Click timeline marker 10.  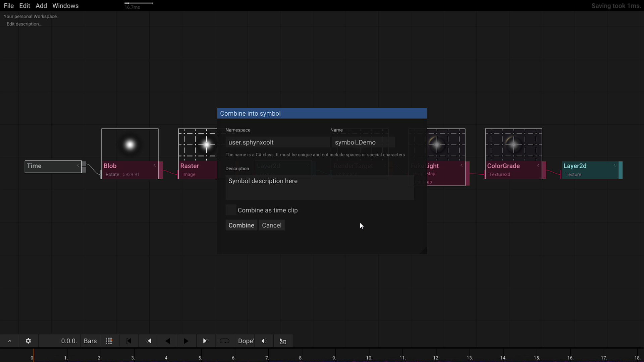(x=369, y=358)
